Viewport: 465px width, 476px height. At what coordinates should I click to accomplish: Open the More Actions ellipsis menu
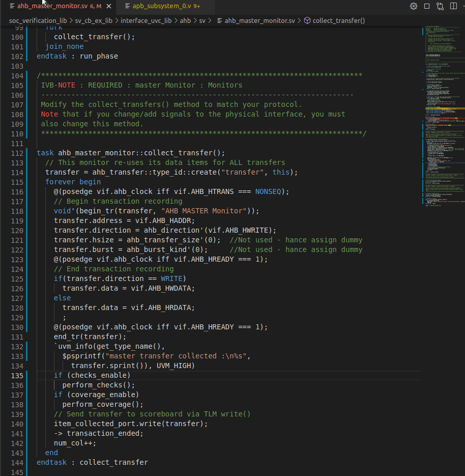coord(463,6)
